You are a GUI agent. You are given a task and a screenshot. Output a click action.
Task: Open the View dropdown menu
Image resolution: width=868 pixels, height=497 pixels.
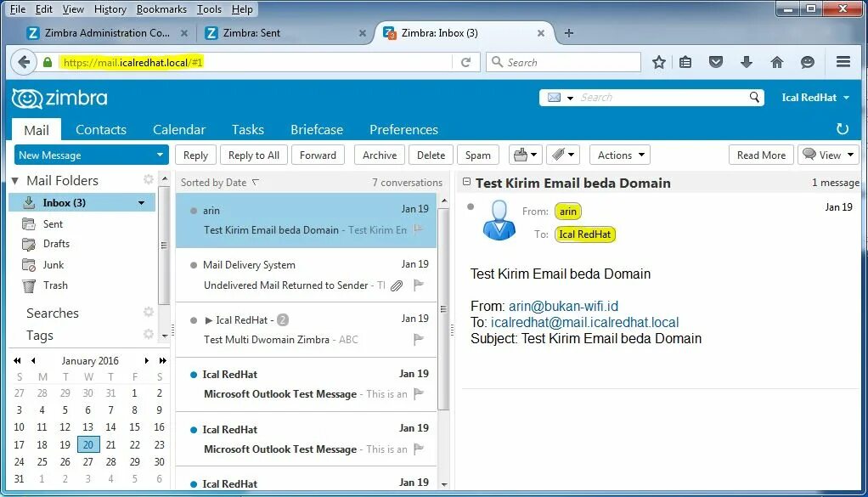(828, 155)
